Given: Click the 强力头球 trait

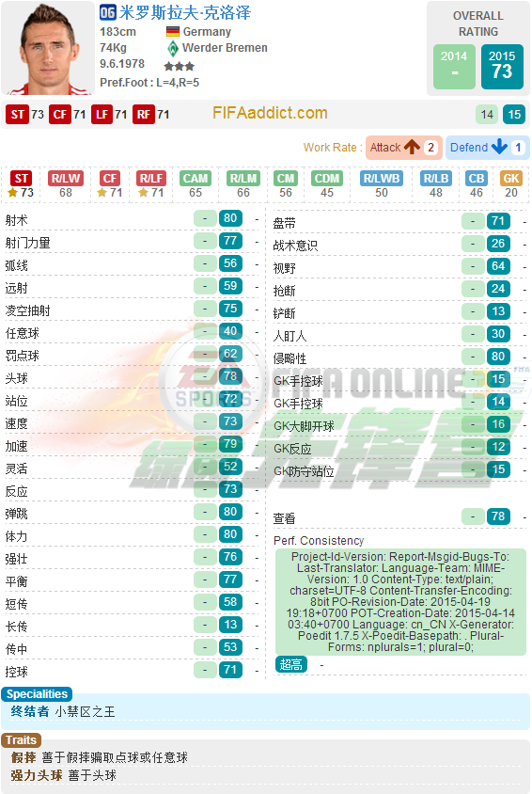Looking at the screenshot, I should point(37,775).
